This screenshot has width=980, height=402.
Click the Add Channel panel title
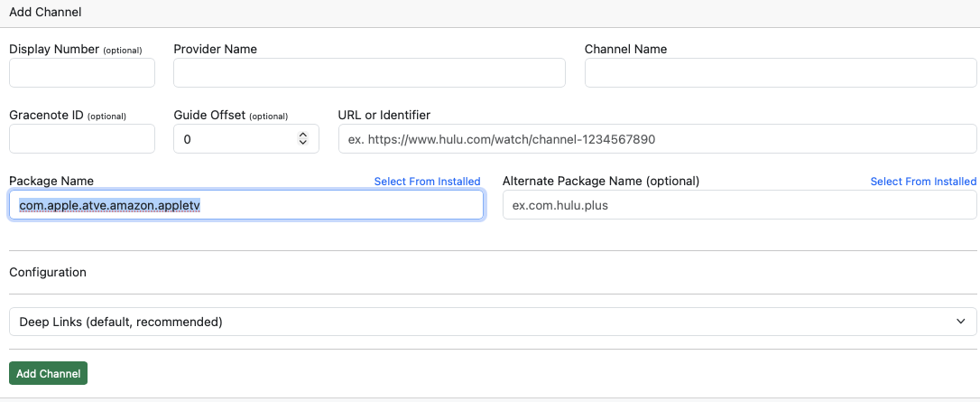tap(45, 12)
